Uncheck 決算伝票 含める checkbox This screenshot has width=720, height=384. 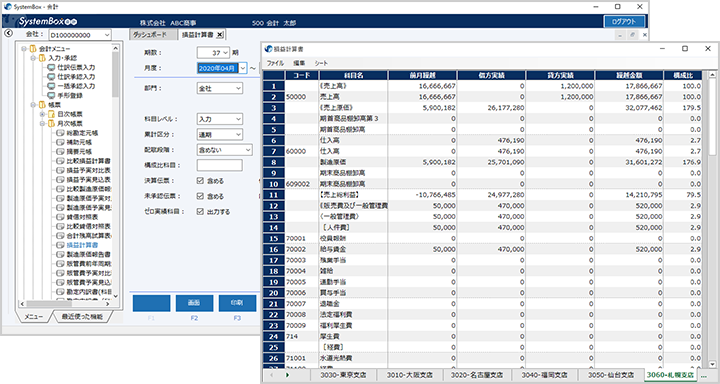200,181
